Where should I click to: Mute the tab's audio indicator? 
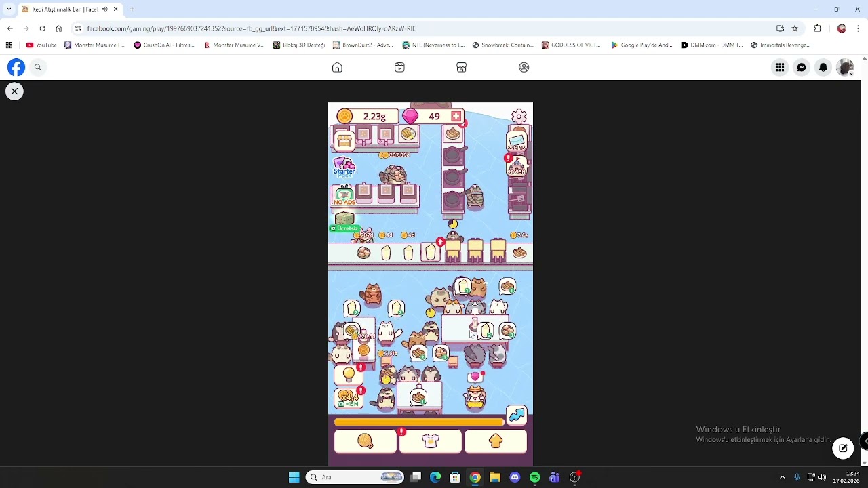[104, 9]
